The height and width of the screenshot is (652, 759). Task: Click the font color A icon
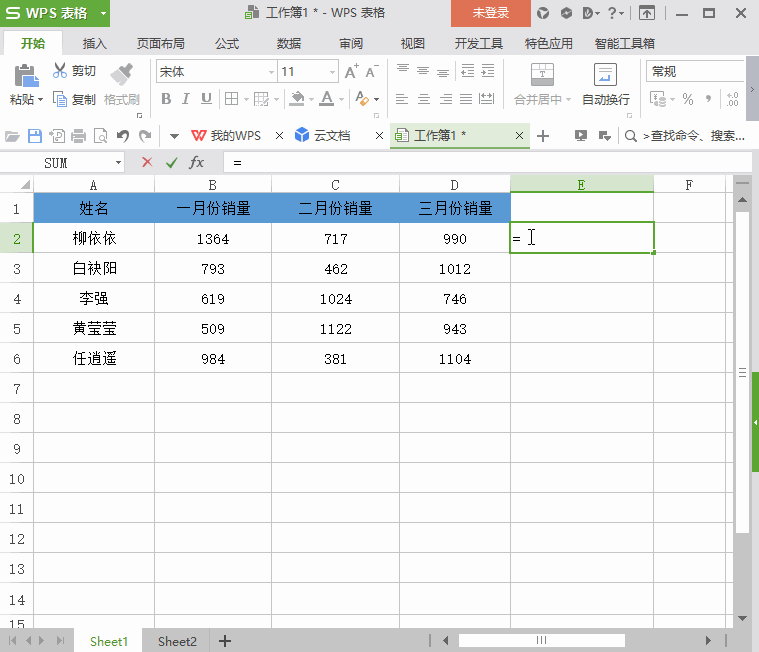pos(327,99)
